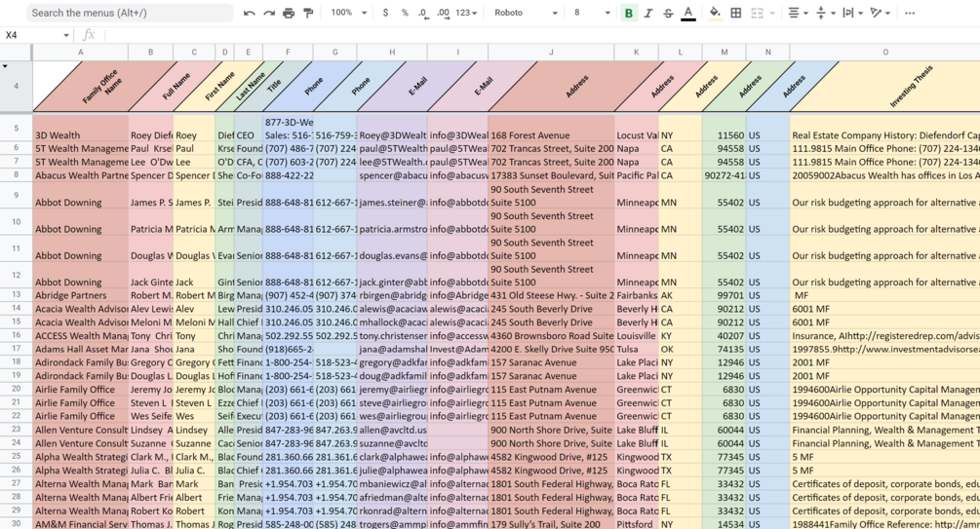Click the formula bar fx icon

click(x=89, y=36)
